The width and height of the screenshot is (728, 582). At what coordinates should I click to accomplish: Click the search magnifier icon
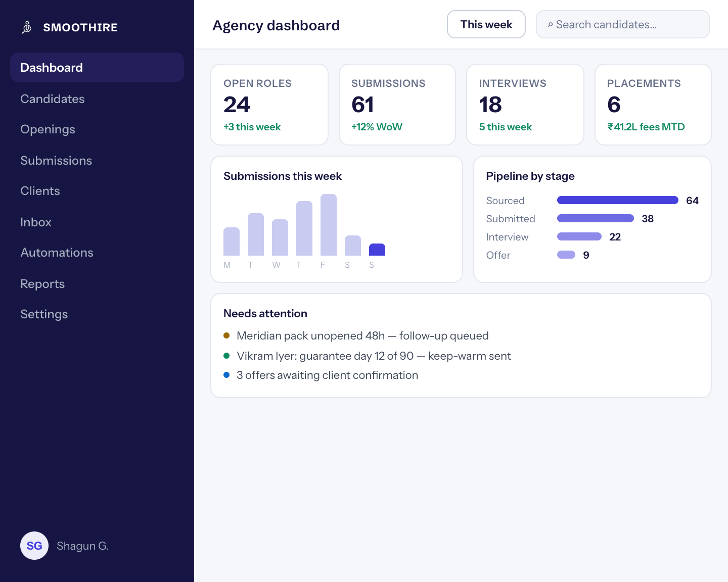(x=550, y=25)
